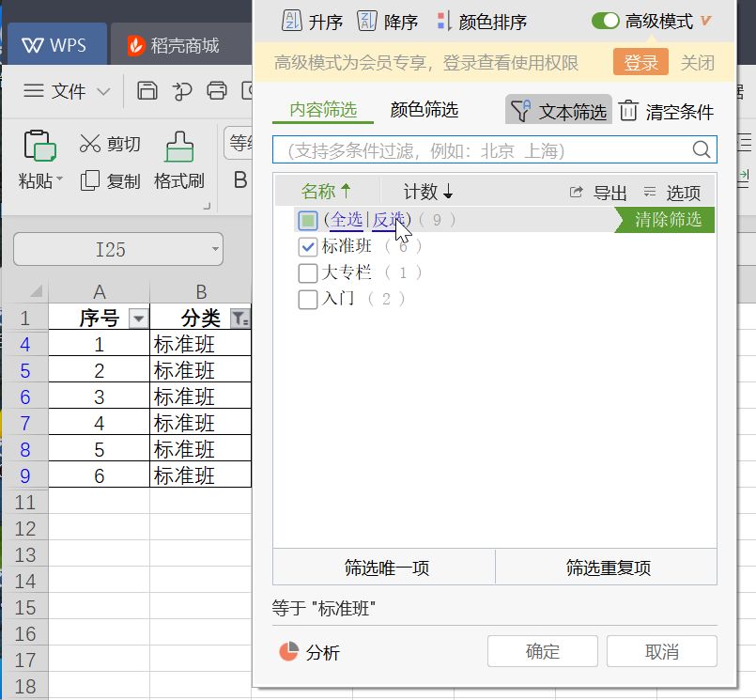Click 筛选重复项 button
This screenshot has width=756, height=700.
[x=607, y=567]
